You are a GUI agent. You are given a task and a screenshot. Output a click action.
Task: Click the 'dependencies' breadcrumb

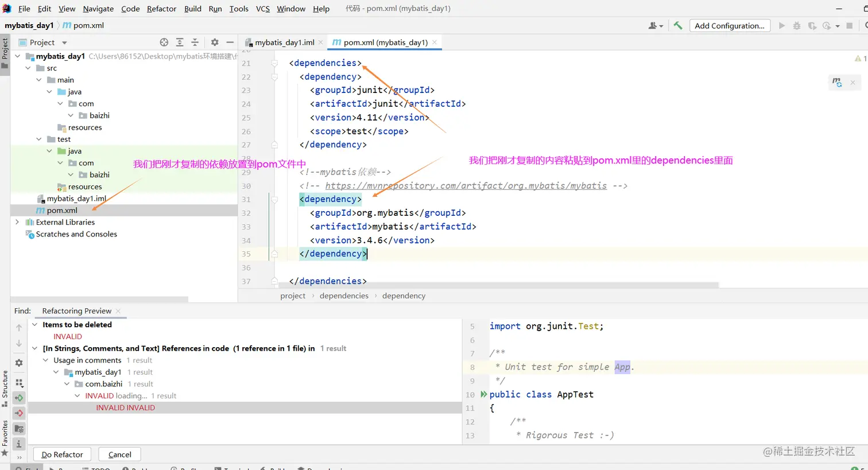coord(344,296)
